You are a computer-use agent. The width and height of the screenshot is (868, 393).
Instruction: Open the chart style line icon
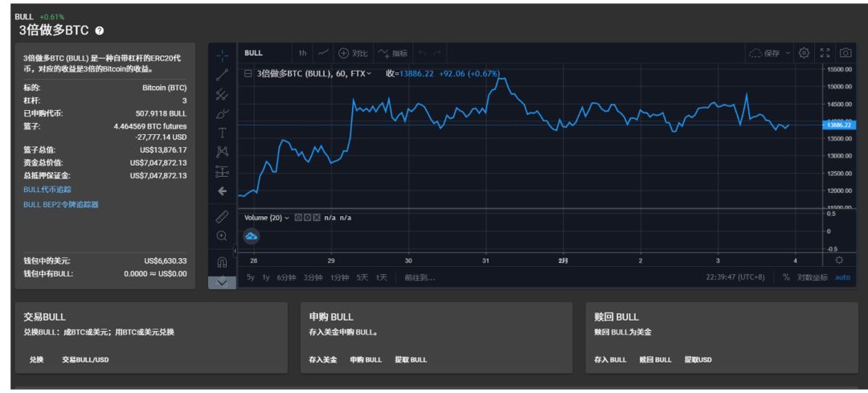tap(323, 53)
